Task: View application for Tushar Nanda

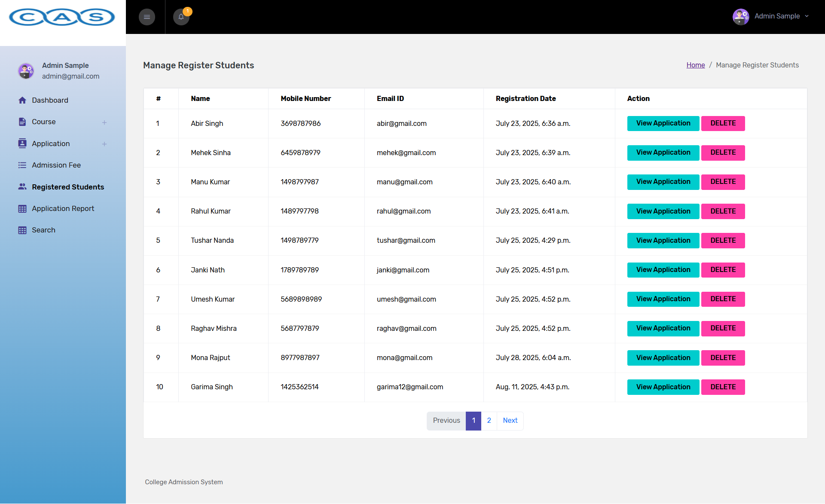Action: 663,241
